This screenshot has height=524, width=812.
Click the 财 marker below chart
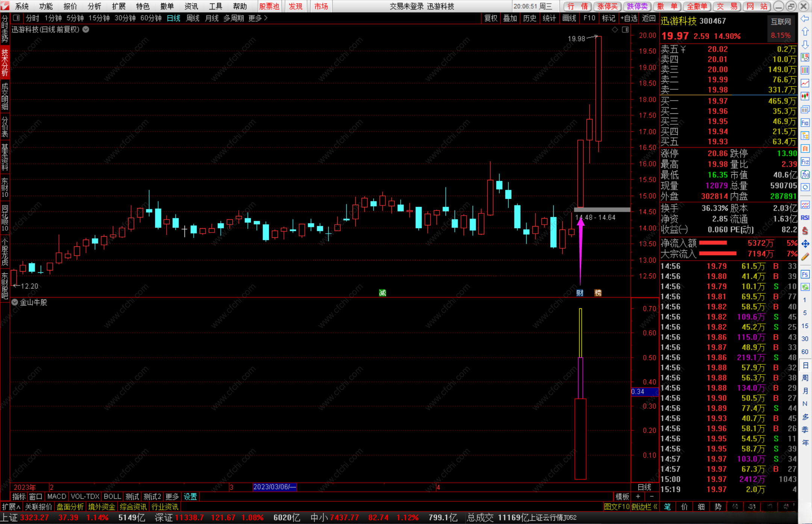[x=580, y=293]
